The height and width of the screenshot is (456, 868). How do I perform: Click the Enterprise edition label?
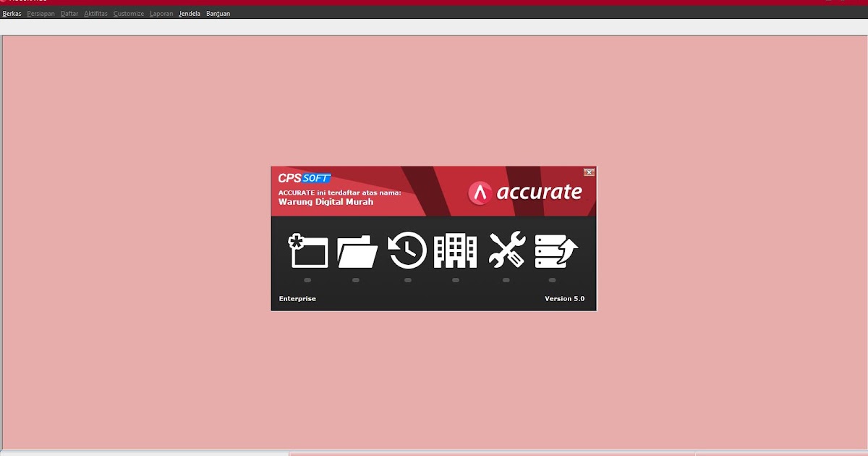[x=297, y=299]
